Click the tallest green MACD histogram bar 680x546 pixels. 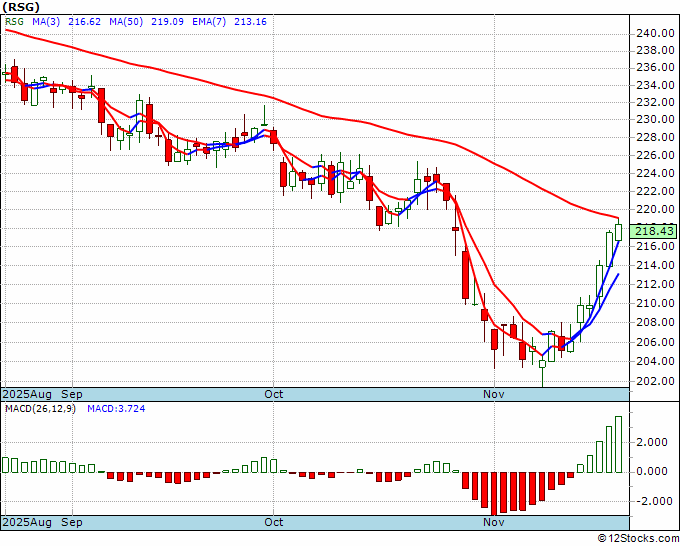coord(618,445)
